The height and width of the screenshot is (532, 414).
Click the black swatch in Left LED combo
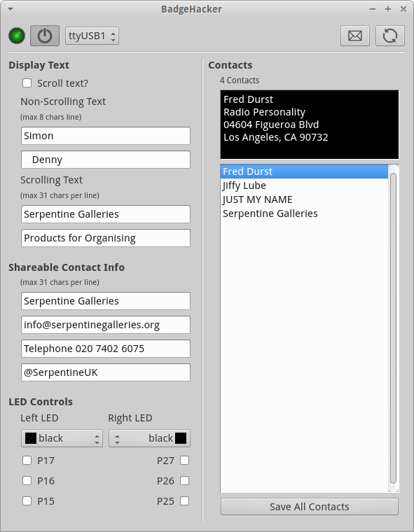[x=31, y=438]
